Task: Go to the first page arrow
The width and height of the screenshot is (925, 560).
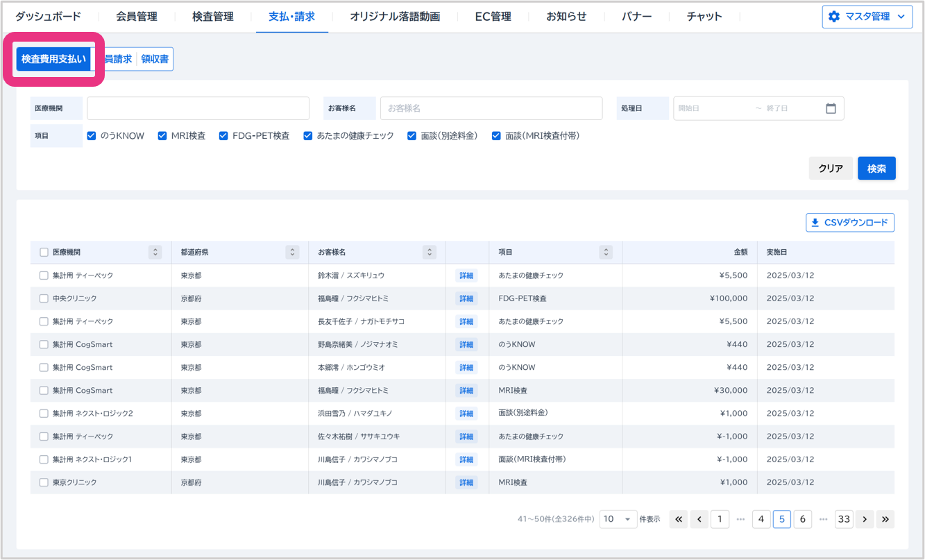Action: tap(679, 519)
